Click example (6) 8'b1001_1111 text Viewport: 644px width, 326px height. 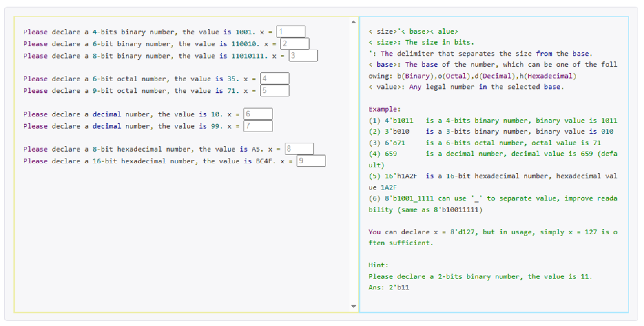[x=409, y=198]
